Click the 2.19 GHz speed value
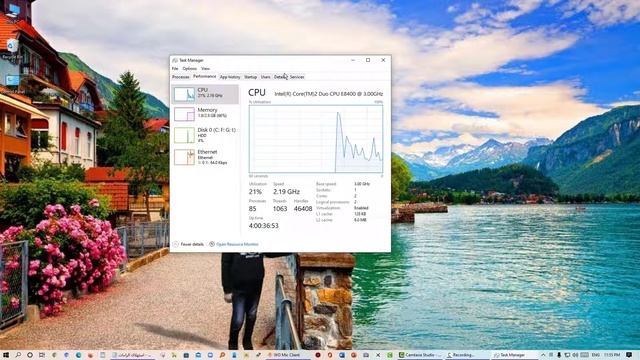 [287, 191]
